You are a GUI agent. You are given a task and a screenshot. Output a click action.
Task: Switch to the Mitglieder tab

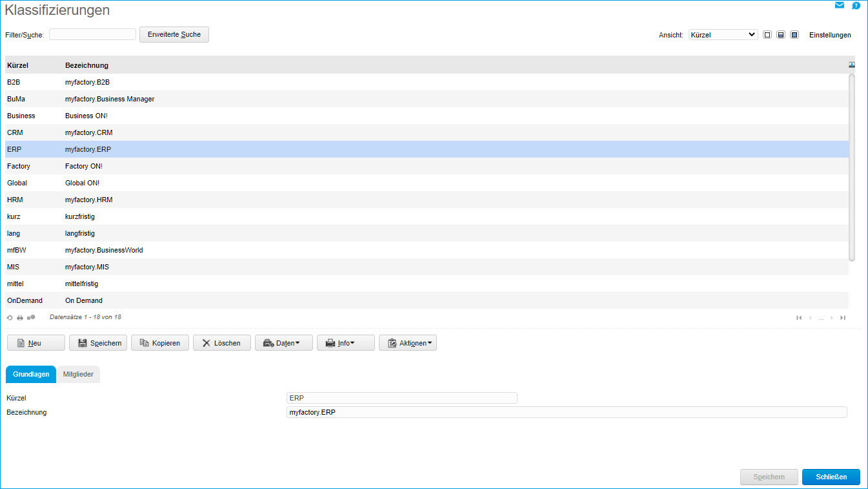tap(78, 375)
